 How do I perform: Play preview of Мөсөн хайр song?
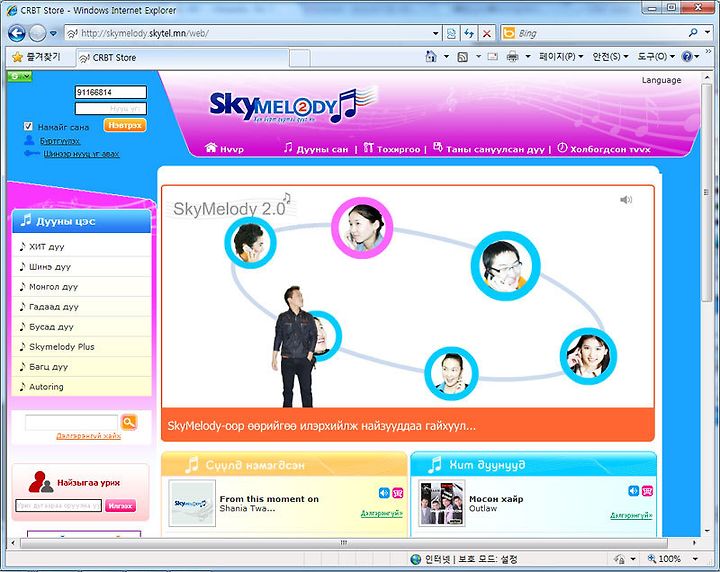[633, 491]
